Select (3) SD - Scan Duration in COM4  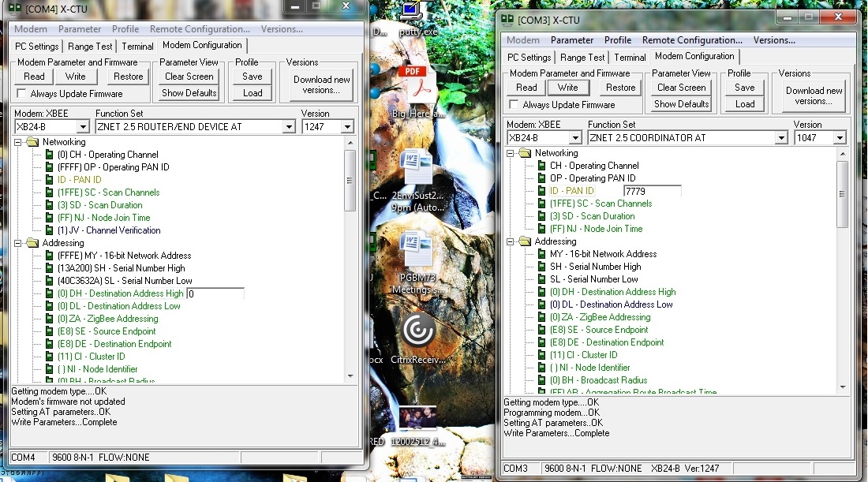(x=100, y=205)
